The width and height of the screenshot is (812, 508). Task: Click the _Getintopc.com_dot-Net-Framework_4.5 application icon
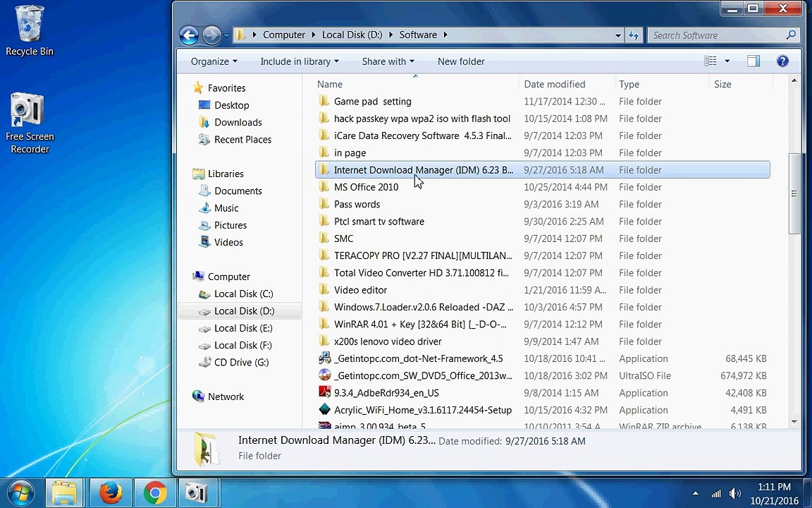point(324,358)
